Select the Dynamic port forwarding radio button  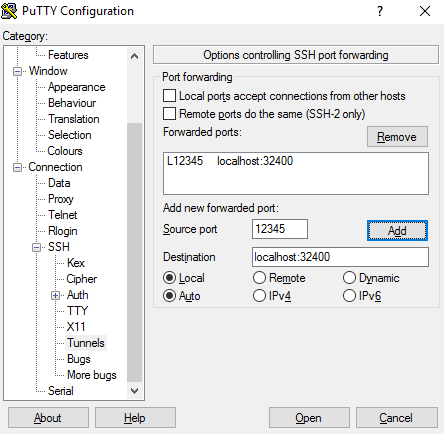pos(349,278)
